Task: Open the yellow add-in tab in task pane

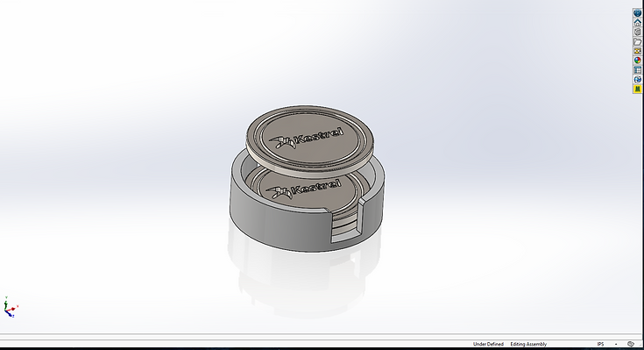Action: click(x=638, y=89)
